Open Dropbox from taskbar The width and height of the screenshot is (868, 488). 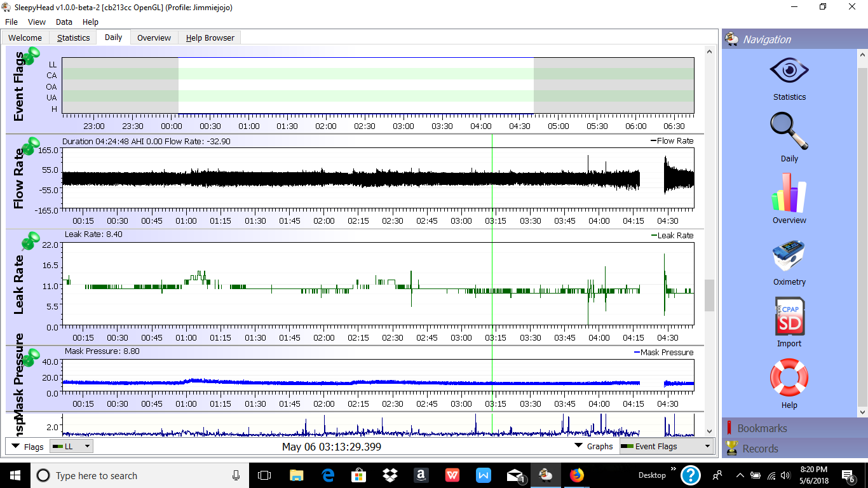click(x=390, y=475)
